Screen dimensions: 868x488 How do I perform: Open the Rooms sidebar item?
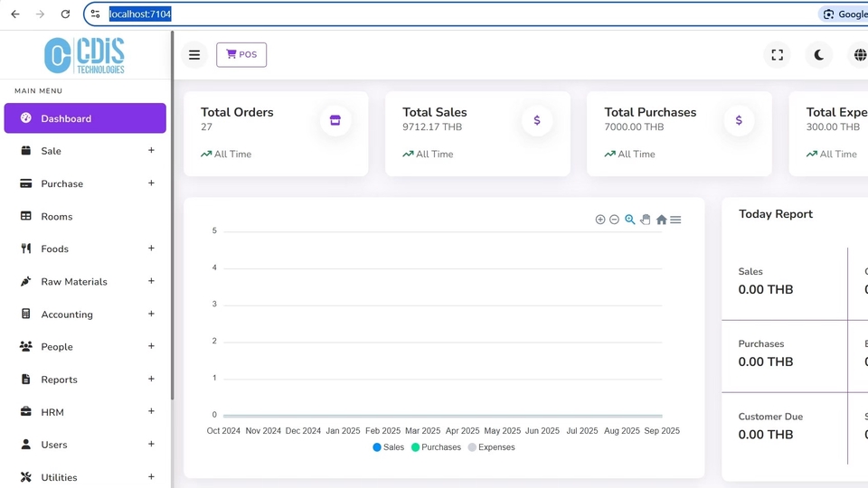[x=56, y=217]
